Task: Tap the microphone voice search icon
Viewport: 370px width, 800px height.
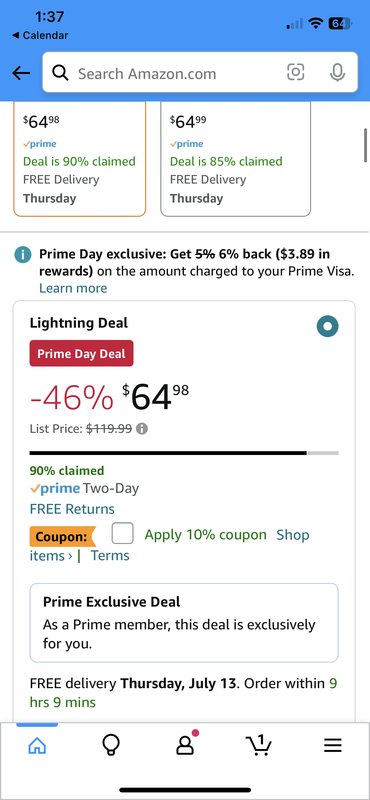Action: click(x=337, y=73)
